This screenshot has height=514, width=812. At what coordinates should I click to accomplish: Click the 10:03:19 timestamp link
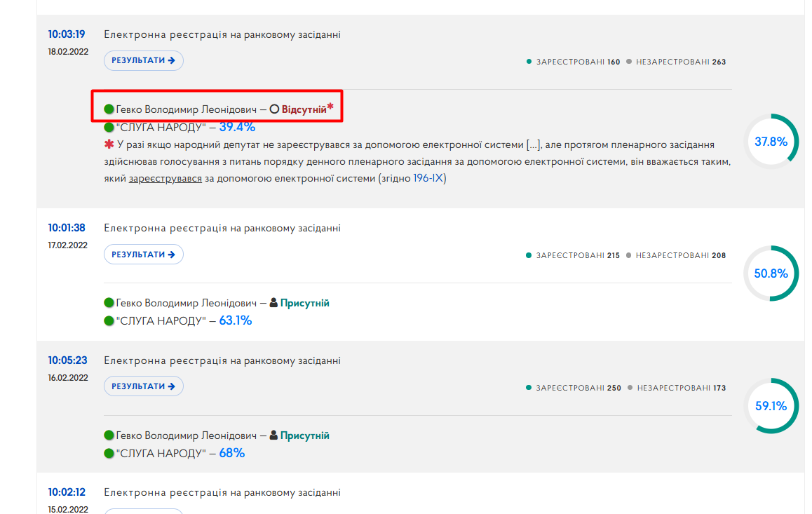[x=67, y=34]
